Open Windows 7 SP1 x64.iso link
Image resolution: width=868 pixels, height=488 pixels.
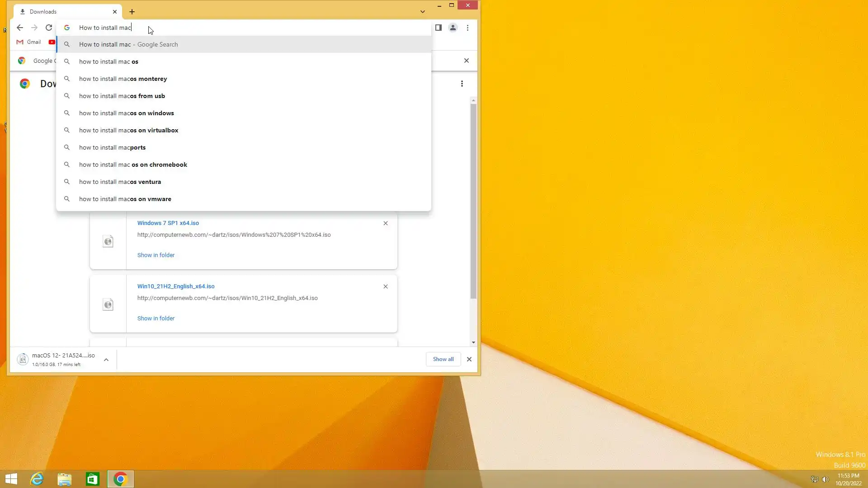click(168, 223)
